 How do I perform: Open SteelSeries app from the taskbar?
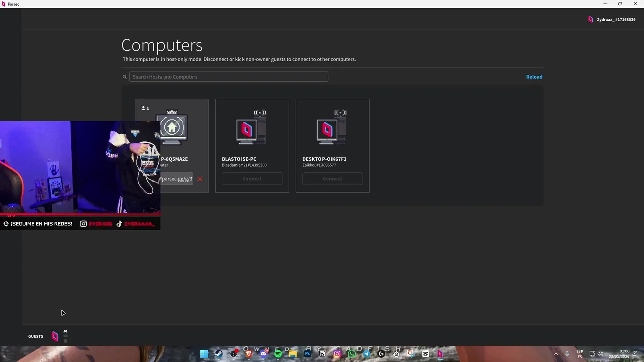point(396,354)
